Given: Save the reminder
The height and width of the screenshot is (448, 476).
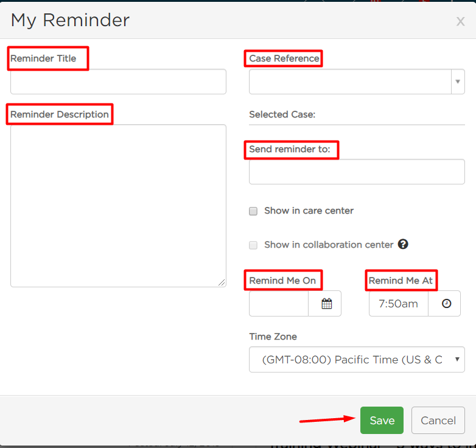Looking at the screenshot, I should click(x=382, y=420).
